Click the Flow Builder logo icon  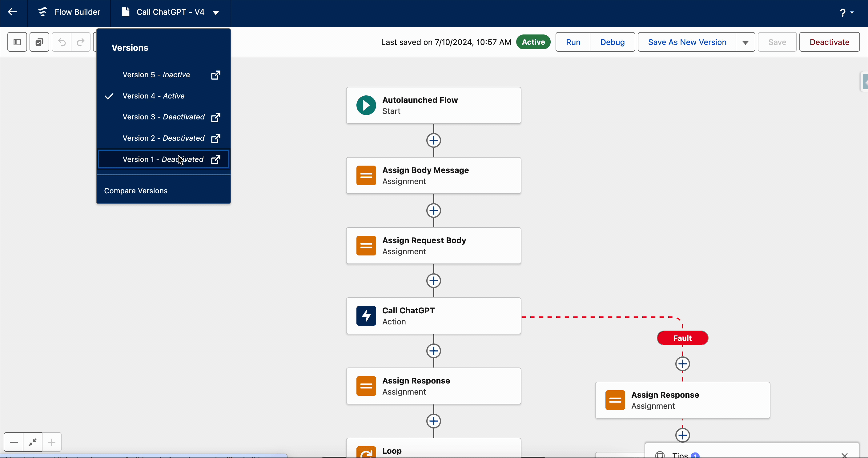tap(42, 12)
